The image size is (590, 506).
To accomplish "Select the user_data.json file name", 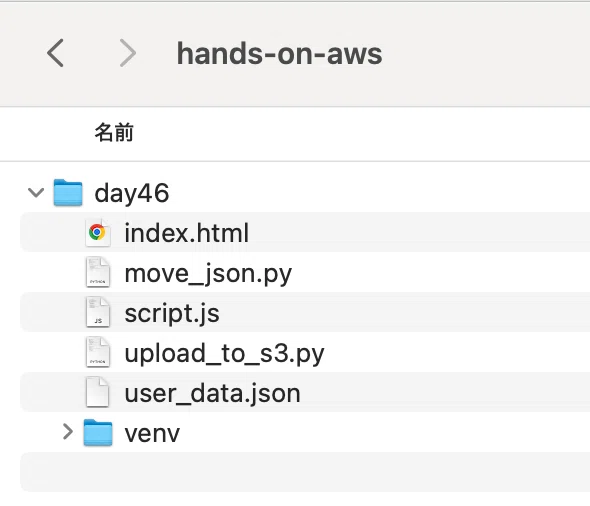I will 213,394.
